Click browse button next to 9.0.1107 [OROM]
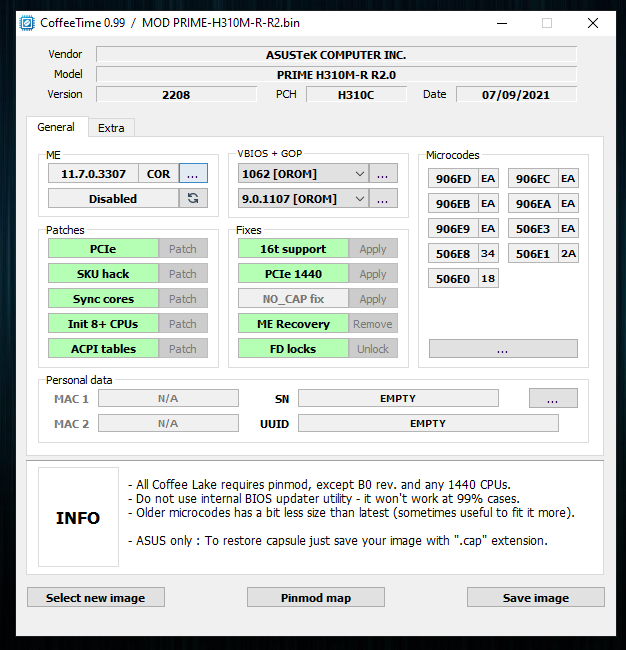626x650 pixels. coord(383,199)
